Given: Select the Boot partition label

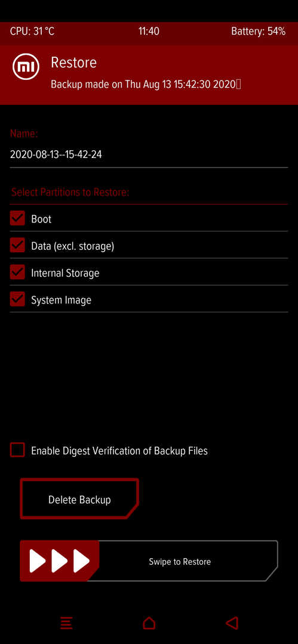Looking at the screenshot, I should (x=41, y=219).
